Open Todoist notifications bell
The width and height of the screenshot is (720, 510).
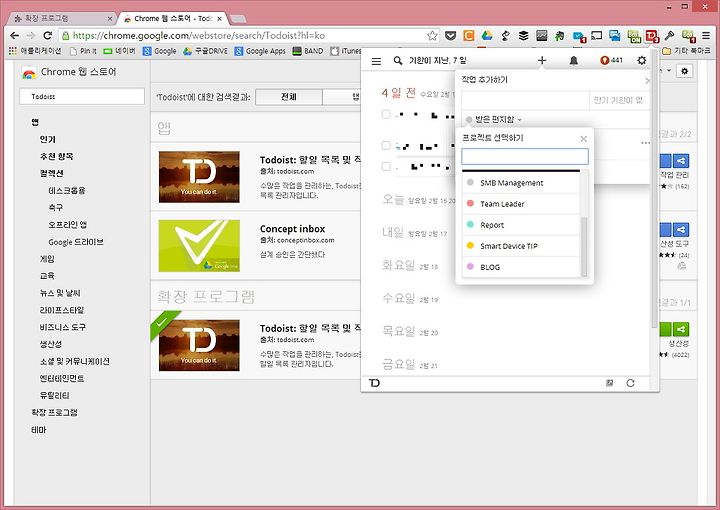click(x=574, y=61)
